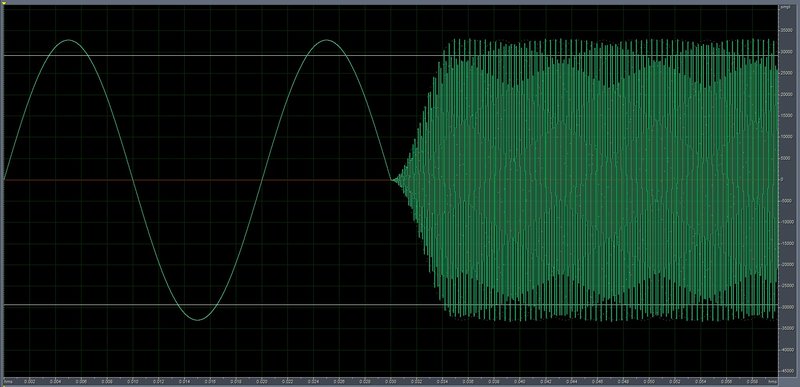Screen dimensions: 800x387
Task: Click the 0.030 mark on time ruler
Action: tap(391, 381)
